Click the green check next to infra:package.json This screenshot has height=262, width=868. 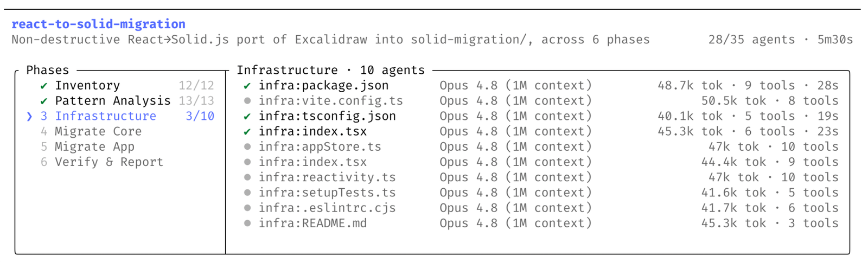tap(247, 86)
